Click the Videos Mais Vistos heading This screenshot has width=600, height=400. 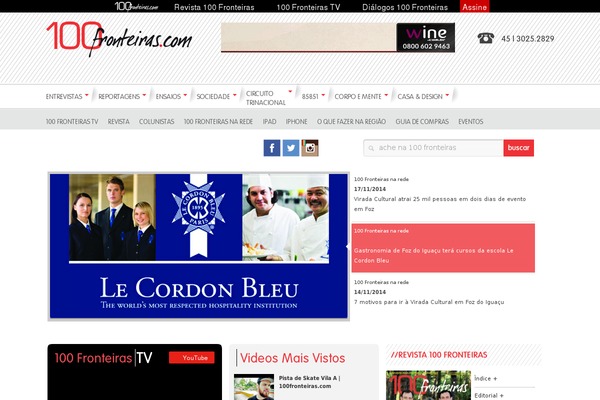tap(292, 358)
